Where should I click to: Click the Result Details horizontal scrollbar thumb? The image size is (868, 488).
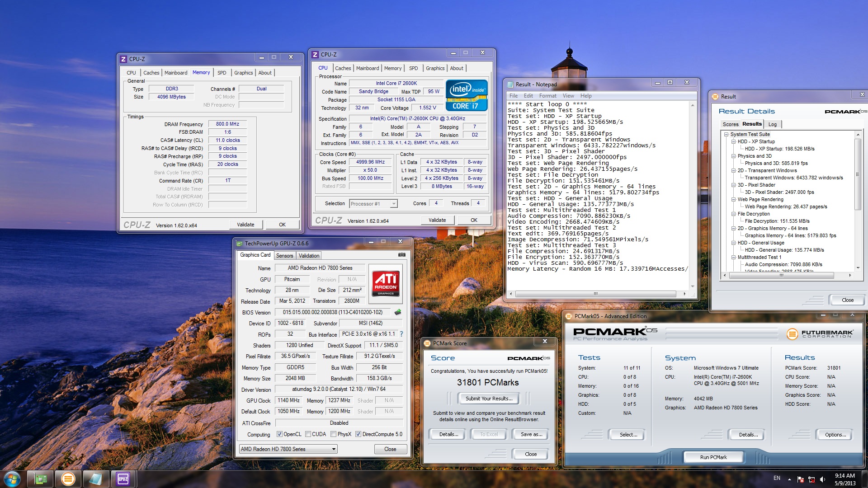pos(781,275)
